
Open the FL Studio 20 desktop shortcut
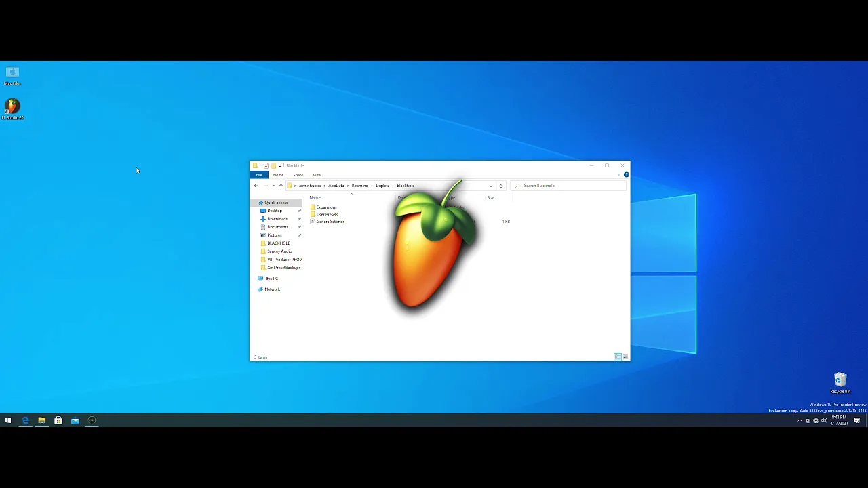click(12, 109)
